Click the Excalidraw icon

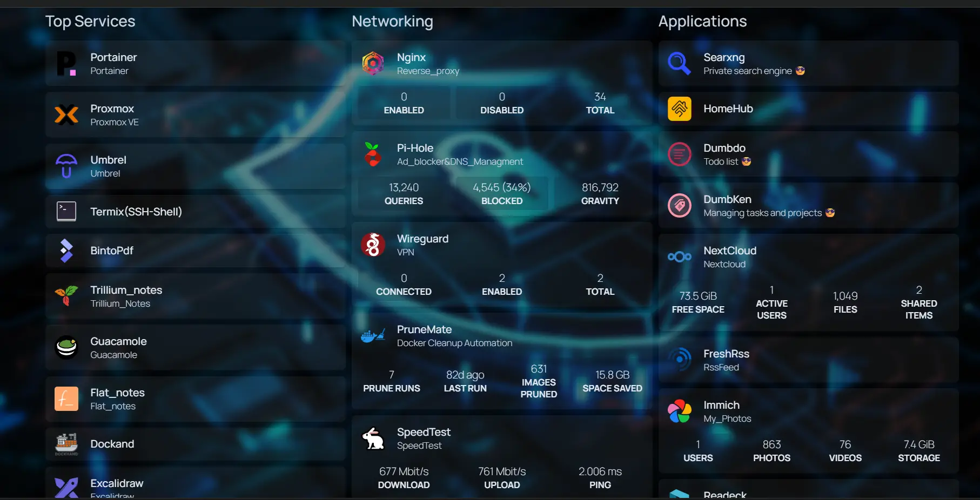66,487
